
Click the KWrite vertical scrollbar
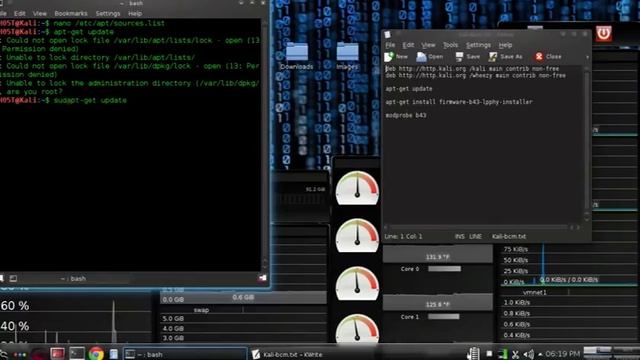coord(587,144)
